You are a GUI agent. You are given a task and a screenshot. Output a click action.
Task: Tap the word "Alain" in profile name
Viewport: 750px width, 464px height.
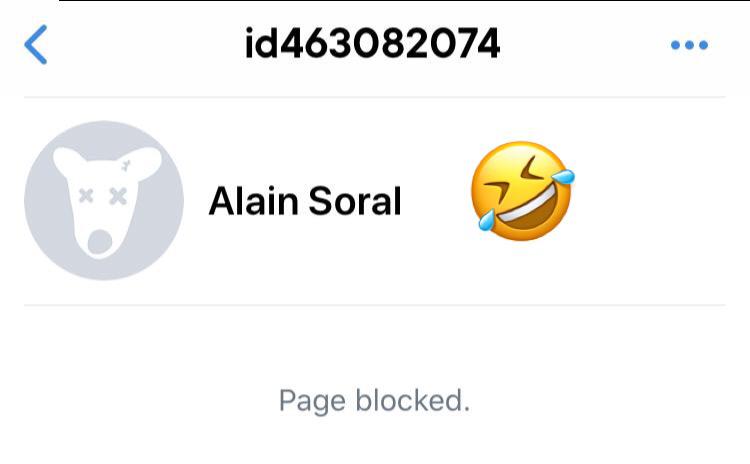pyautogui.click(x=254, y=201)
